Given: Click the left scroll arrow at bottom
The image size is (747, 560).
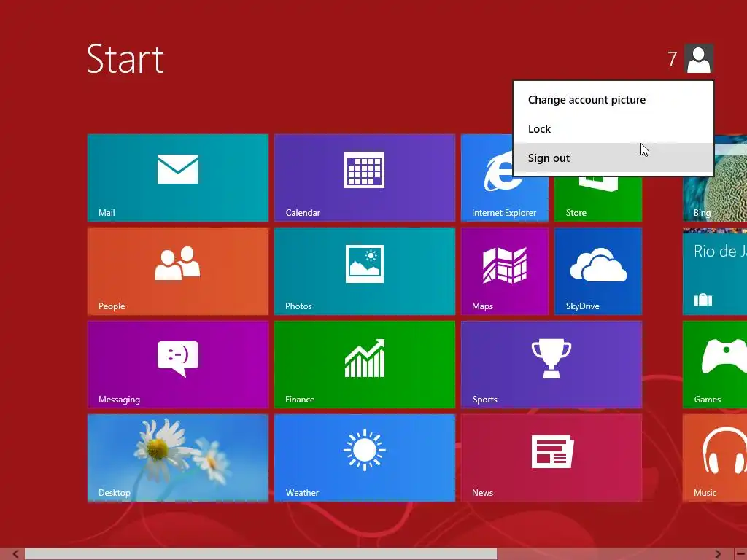Looking at the screenshot, I should pos(15,554).
